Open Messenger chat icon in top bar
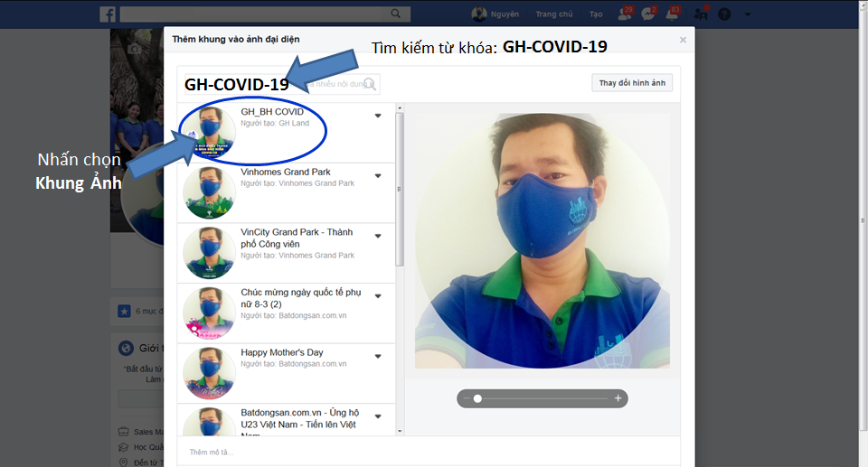868x467 pixels. (x=648, y=14)
